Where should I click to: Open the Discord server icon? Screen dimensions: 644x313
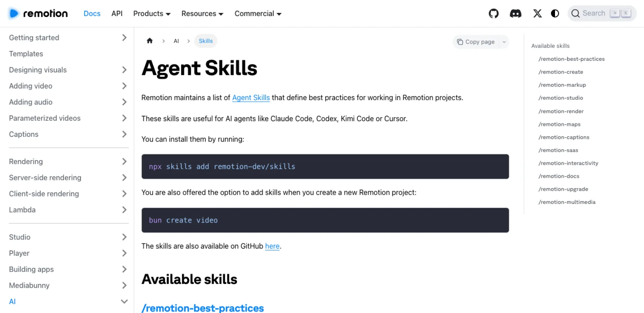[x=516, y=13]
